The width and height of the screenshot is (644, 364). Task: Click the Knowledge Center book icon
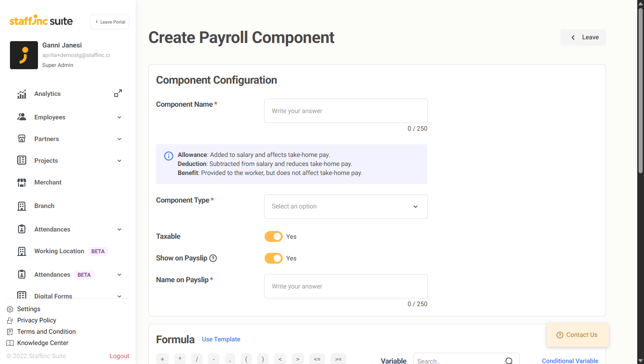pos(10,343)
